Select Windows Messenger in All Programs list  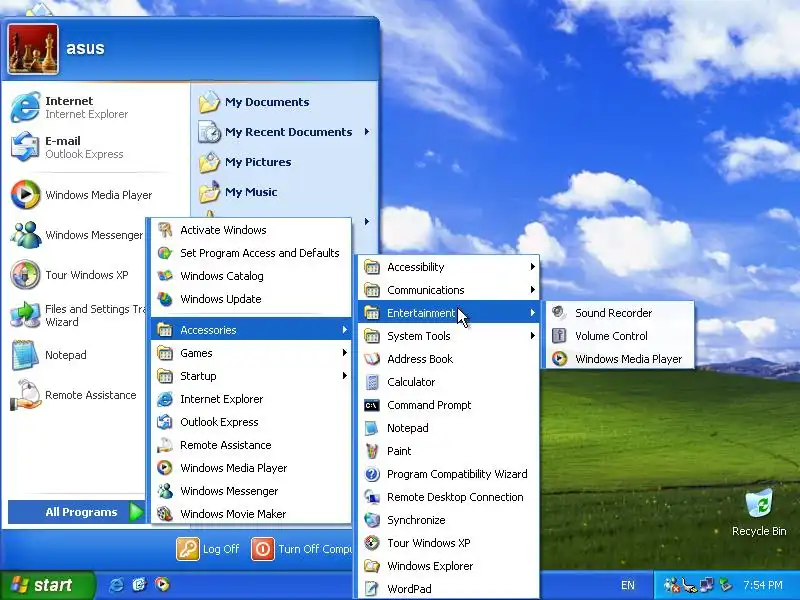[x=251, y=491]
